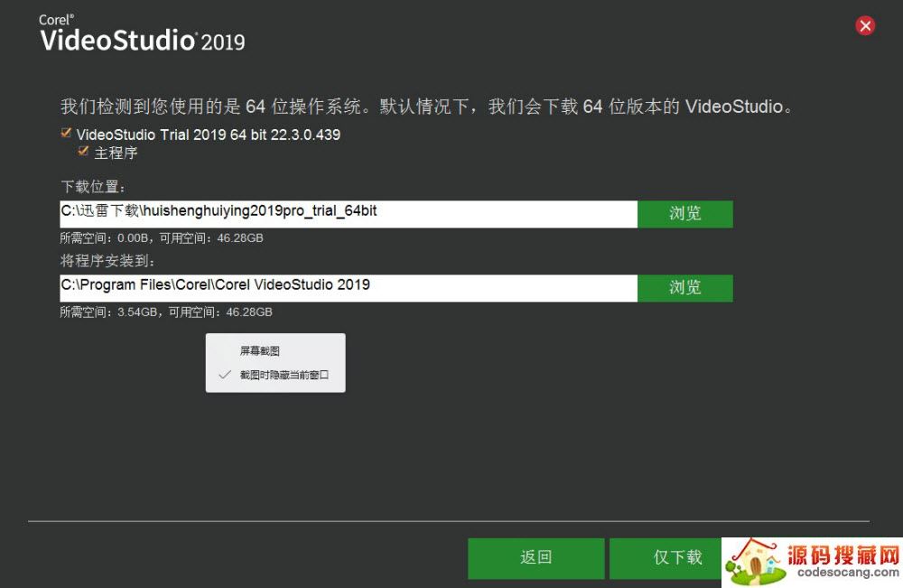This screenshot has height=588, width=903.
Task: Toggle VideoStudio Trial 2019 64 bit checkbox
Action: (66, 134)
